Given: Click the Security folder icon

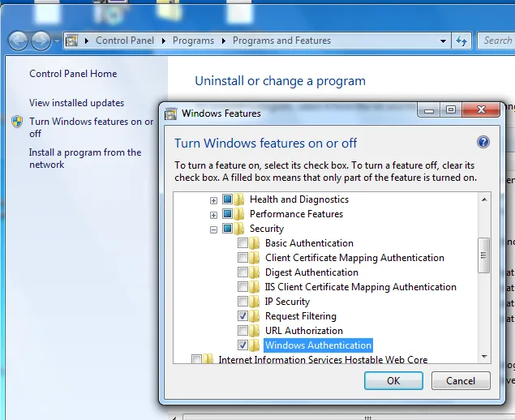Looking at the screenshot, I should coord(239,229).
